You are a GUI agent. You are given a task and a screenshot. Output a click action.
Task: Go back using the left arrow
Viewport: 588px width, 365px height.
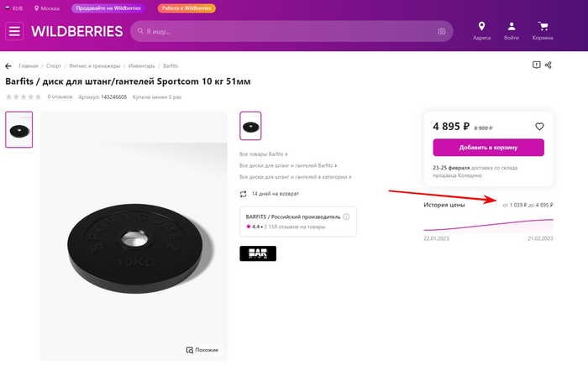[x=8, y=65]
